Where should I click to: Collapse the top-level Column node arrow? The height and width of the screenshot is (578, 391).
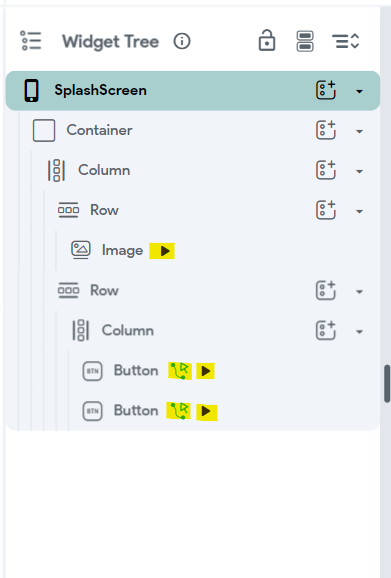pyautogui.click(x=359, y=171)
